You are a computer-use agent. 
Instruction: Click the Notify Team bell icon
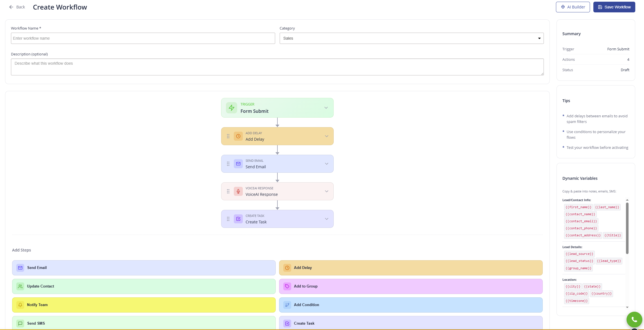(20, 305)
